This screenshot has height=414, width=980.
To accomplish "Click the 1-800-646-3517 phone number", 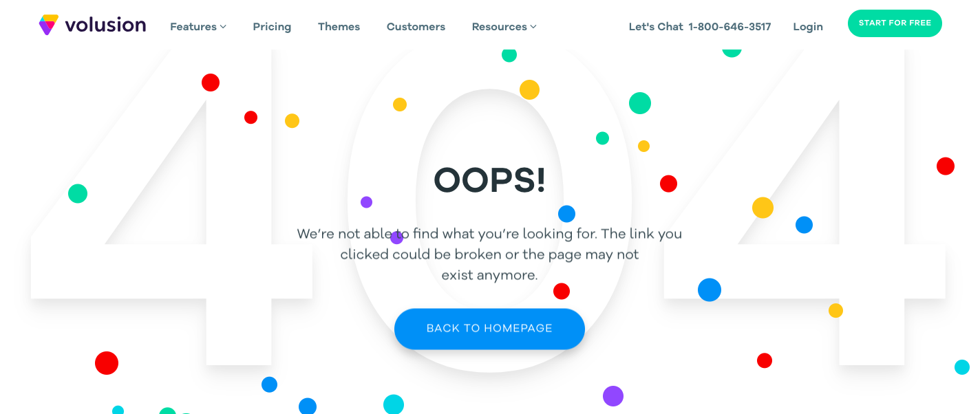I will click(x=729, y=27).
